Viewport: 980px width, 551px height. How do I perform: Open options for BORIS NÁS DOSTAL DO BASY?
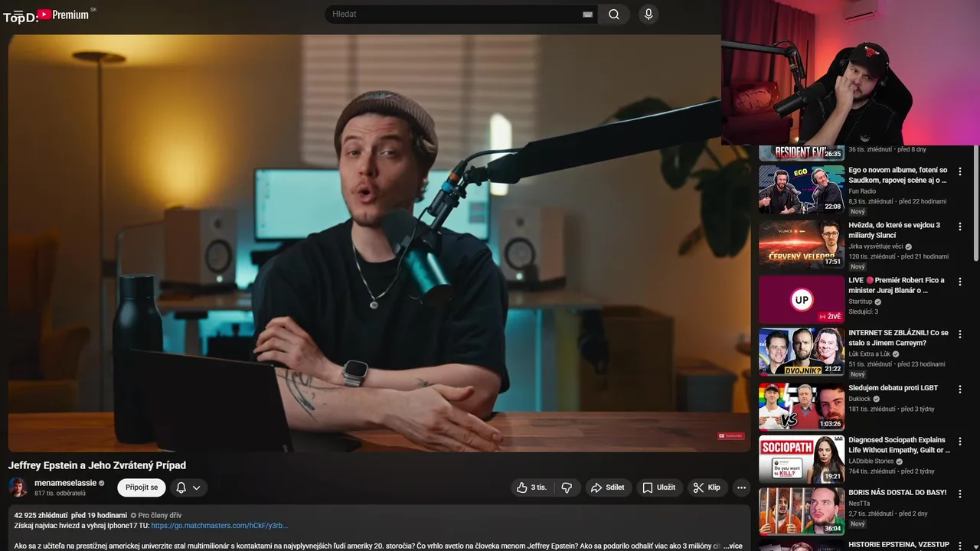point(960,494)
